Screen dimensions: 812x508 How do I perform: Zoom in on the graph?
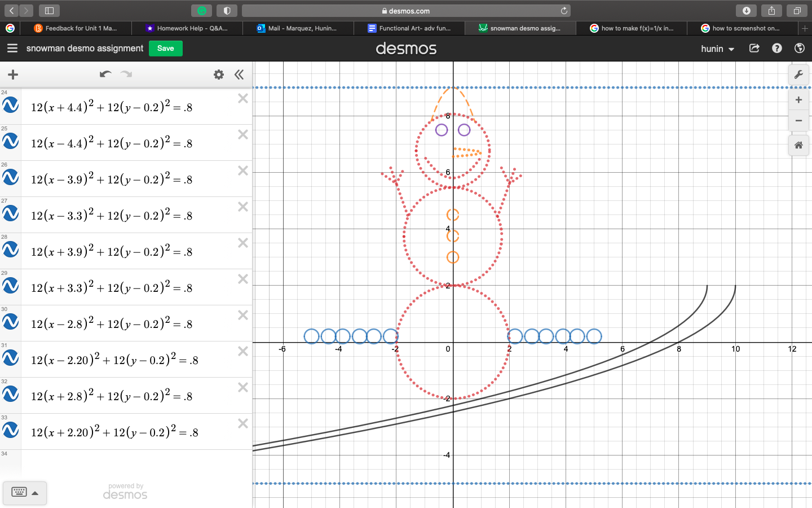798,100
